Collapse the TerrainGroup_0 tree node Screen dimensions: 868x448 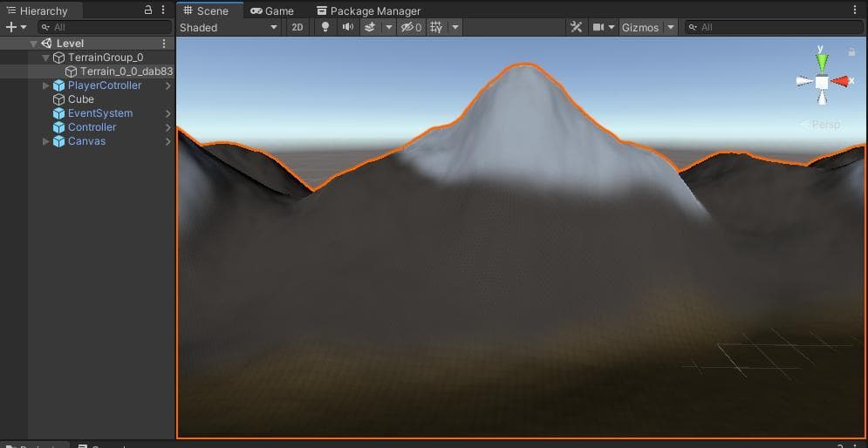(46, 58)
